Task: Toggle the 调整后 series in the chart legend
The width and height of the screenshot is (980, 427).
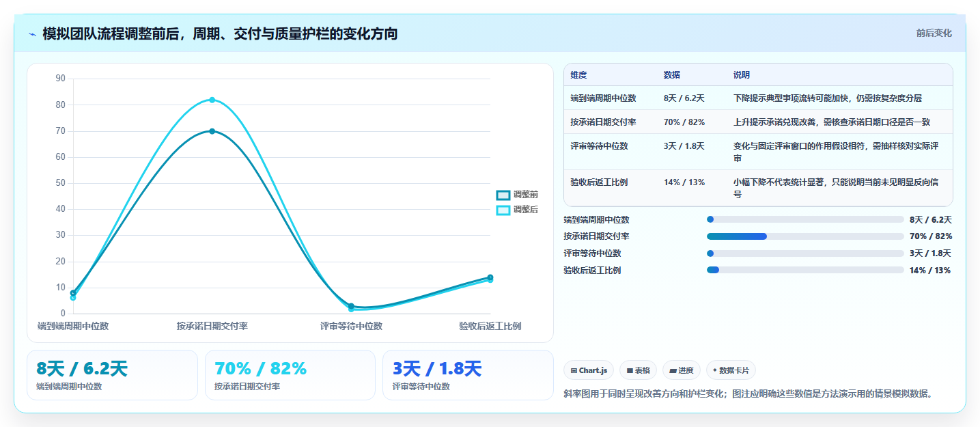Action: (x=517, y=210)
